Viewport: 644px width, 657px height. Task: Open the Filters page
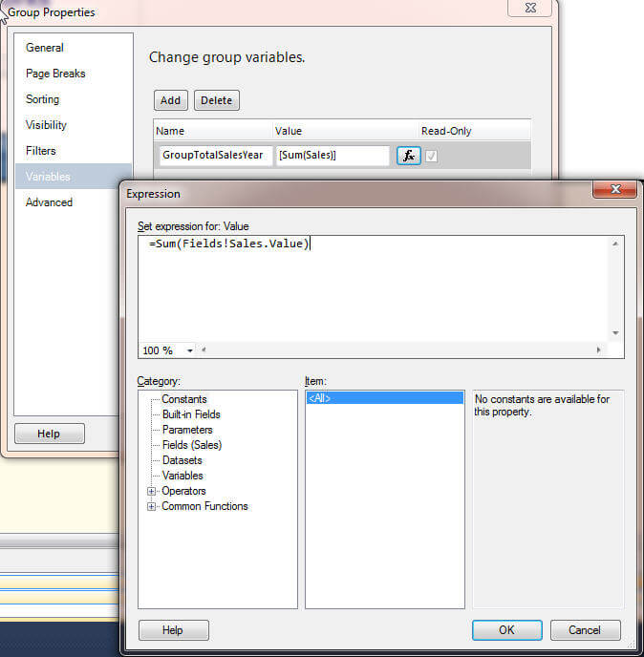click(x=41, y=151)
